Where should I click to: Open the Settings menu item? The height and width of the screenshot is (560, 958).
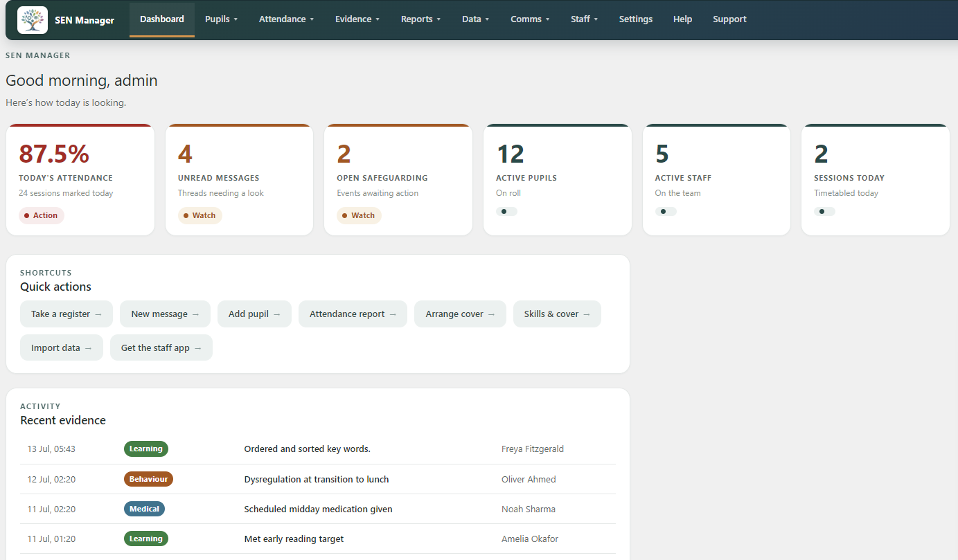click(x=636, y=19)
